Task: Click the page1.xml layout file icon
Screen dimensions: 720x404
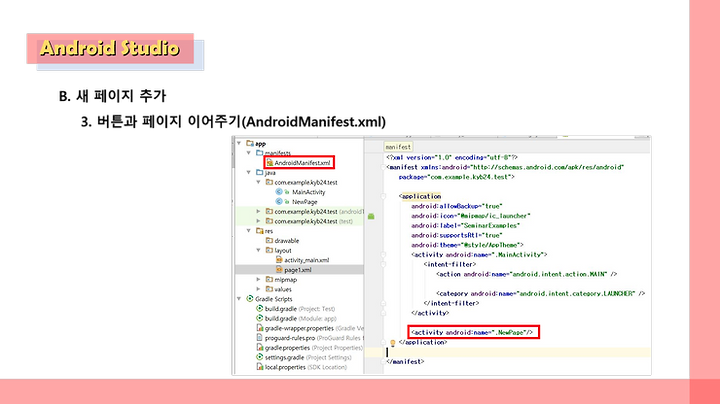Action: (x=279, y=269)
